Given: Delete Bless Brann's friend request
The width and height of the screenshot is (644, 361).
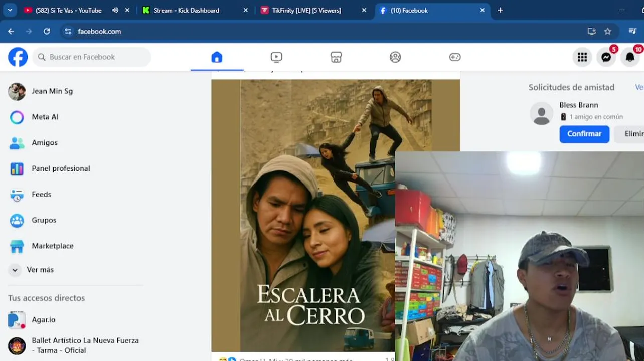Looking at the screenshot, I should click(629, 134).
